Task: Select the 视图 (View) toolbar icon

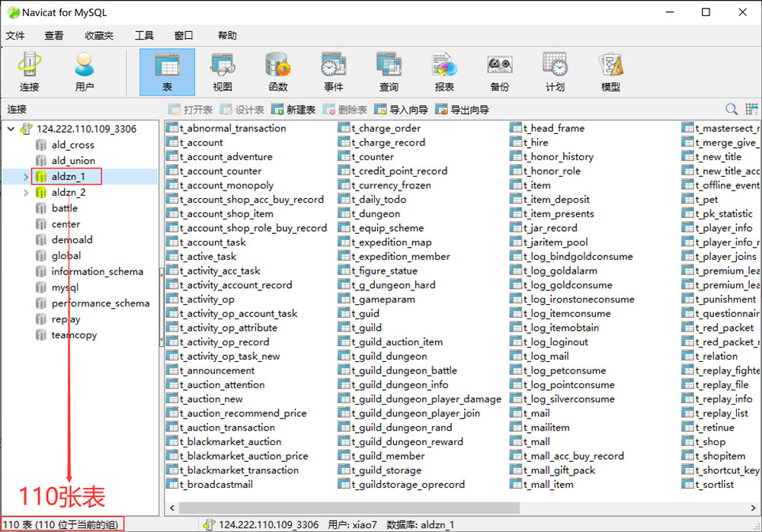Action: 223,72
